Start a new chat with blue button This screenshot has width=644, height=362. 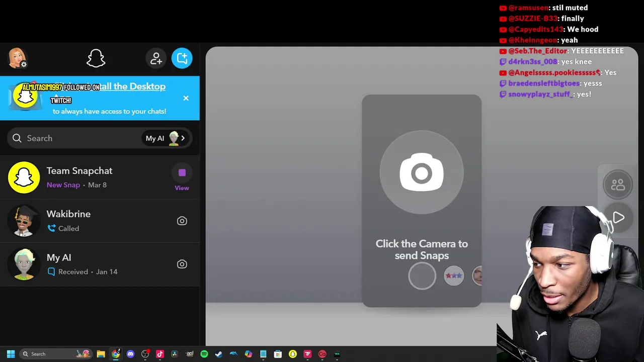pyautogui.click(x=182, y=58)
